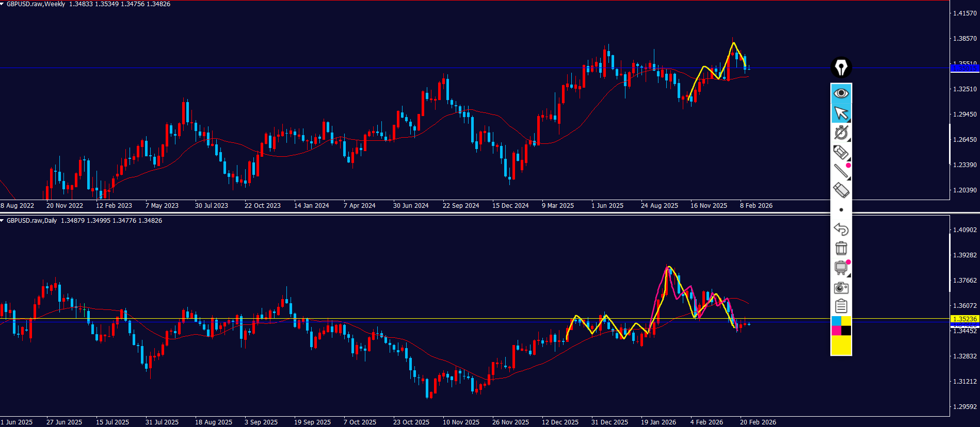Click the 1.35236 yellow price label
The height and width of the screenshot is (427, 980).
[964, 319]
